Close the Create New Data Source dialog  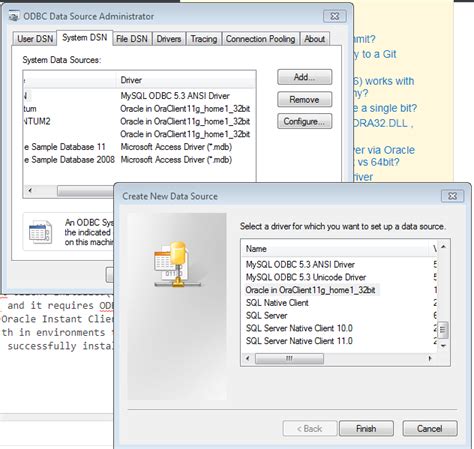click(x=452, y=196)
